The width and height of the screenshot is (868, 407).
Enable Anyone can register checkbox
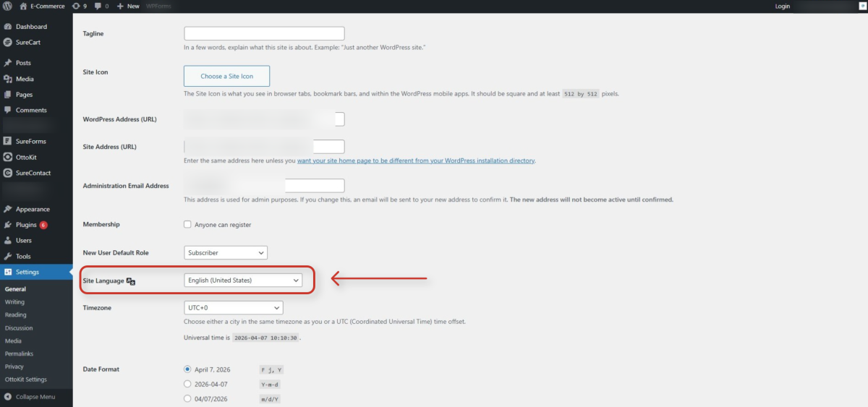(188, 225)
